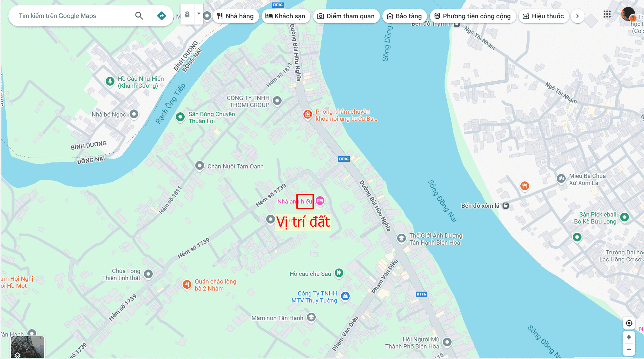Screen dimensions: 644x359
Task: Click Mầm non Tân Hạnh school marker
Action: click(x=311, y=317)
